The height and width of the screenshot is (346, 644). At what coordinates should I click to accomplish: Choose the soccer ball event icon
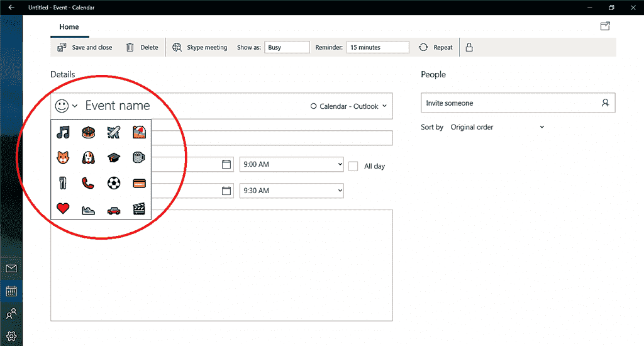(x=114, y=183)
